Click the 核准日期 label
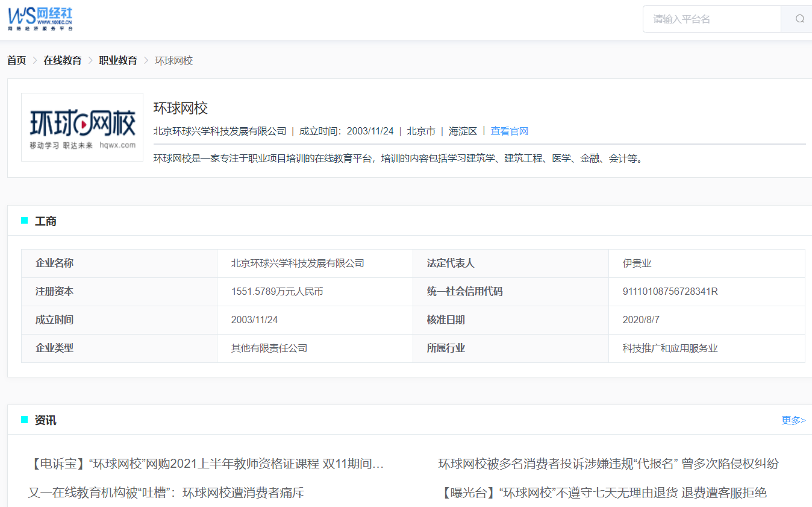Screen dimensions: 812x507 (x=446, y=320)
